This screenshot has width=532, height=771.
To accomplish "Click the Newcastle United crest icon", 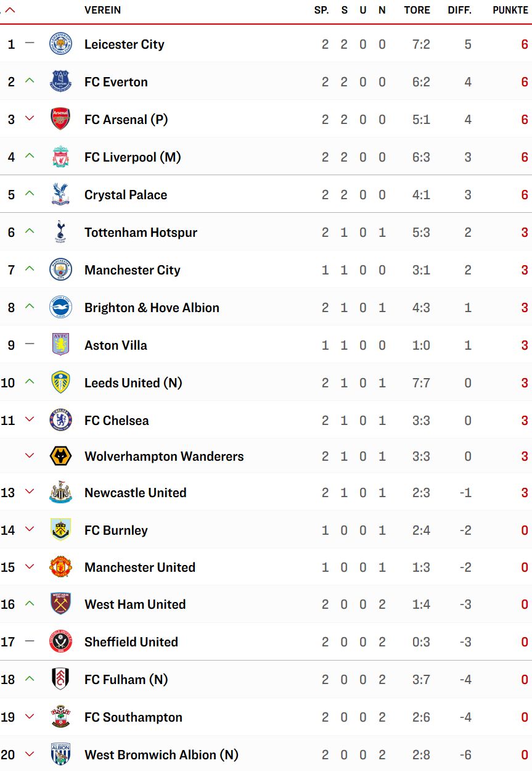I will click(60, 493).
